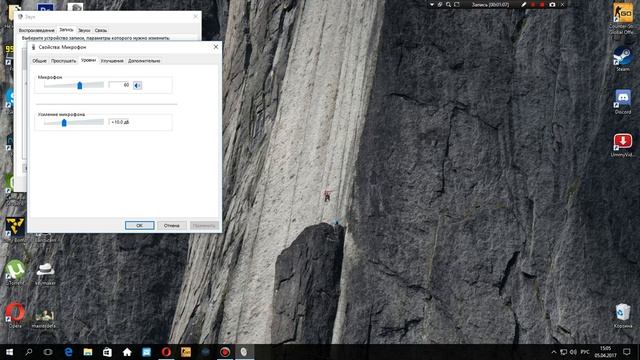Click the red screen recorder taskbar icon

pos(224,352)
